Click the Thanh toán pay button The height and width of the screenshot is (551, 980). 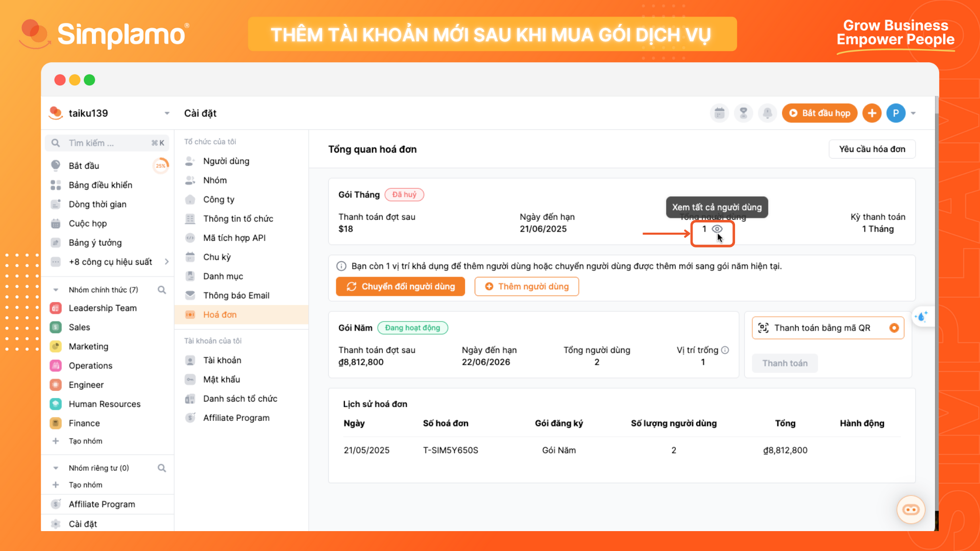785,363
